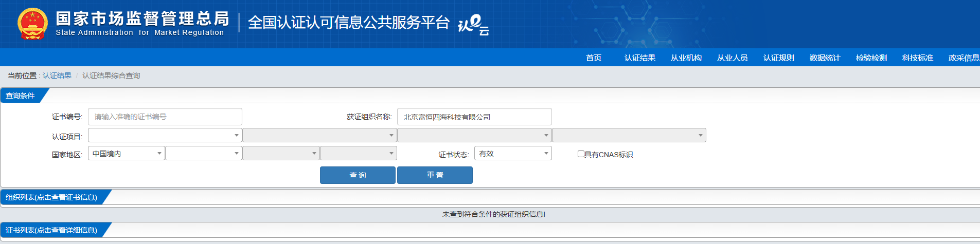Expand the first 认证项目 dropdown
This screenshot has width=980, height=244.
(x=165, y=135)
